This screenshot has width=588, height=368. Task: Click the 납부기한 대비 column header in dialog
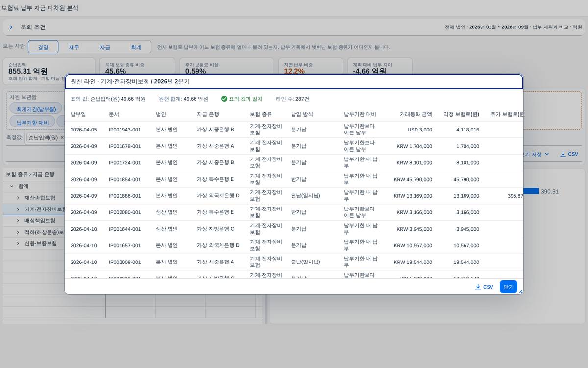[x=360, y=114]
